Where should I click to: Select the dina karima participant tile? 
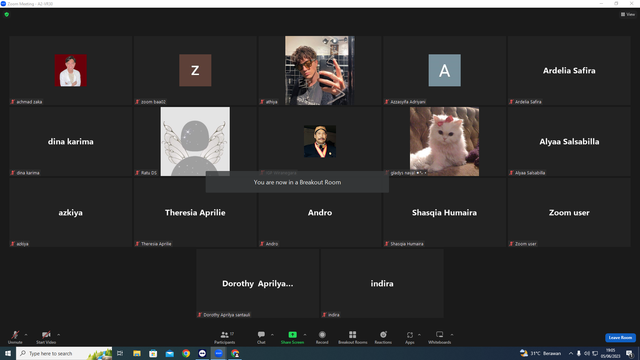[x=71, y=141]
